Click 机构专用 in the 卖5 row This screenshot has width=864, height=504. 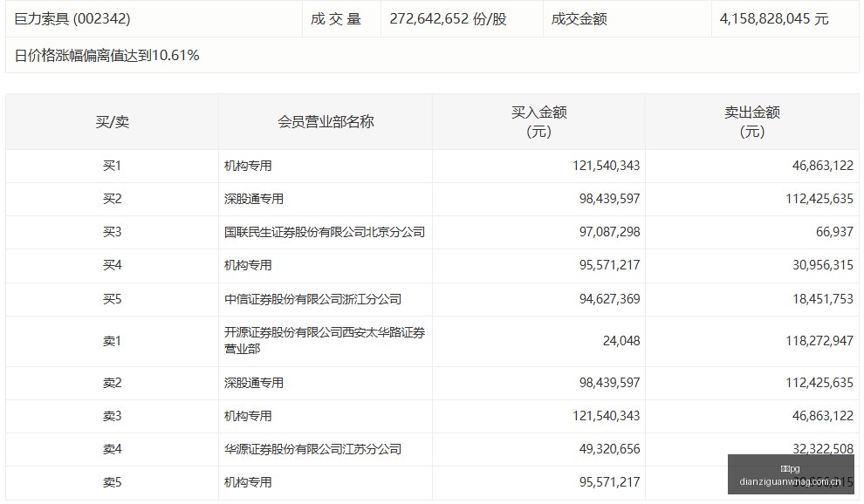pyautogui.click(x=248, y=482)
